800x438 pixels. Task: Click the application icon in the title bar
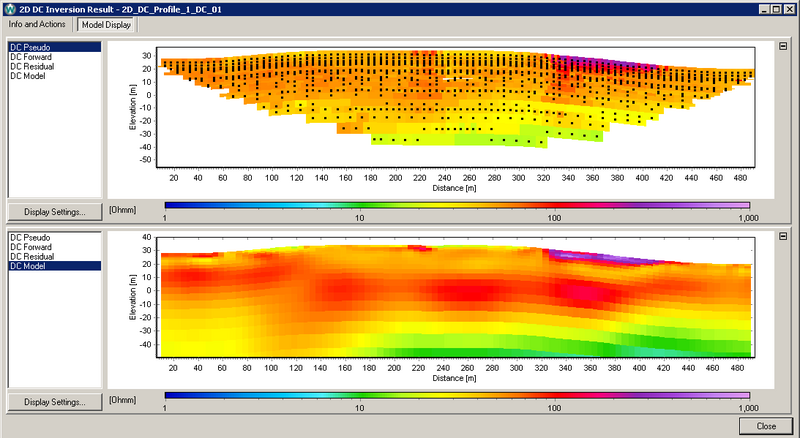coord(11,8)
